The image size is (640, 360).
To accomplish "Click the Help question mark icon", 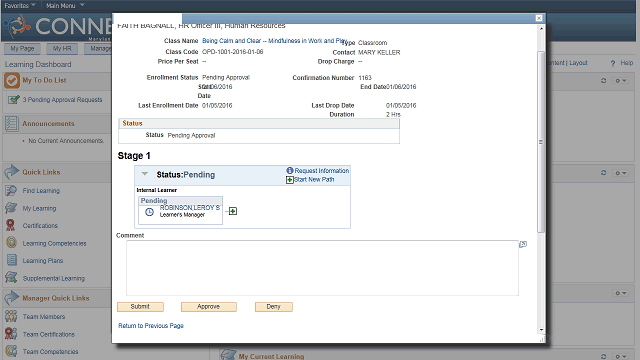I will [613, 63].
